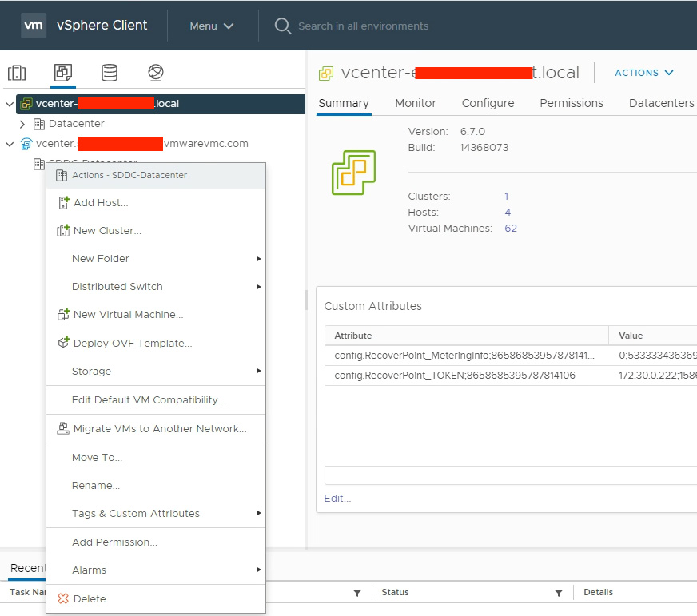Screen dimensions: 697x616
Task: Expand the Distributed Switch submenu arrow
Action: 258,287
